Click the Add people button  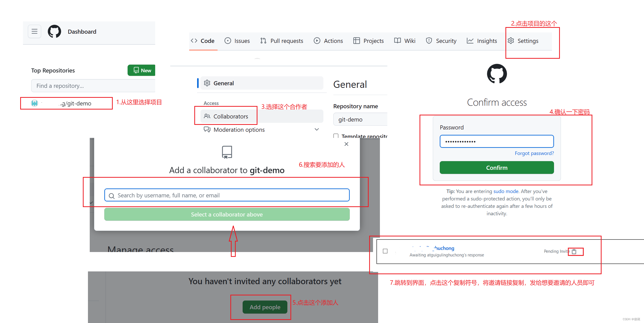[265, 307]
